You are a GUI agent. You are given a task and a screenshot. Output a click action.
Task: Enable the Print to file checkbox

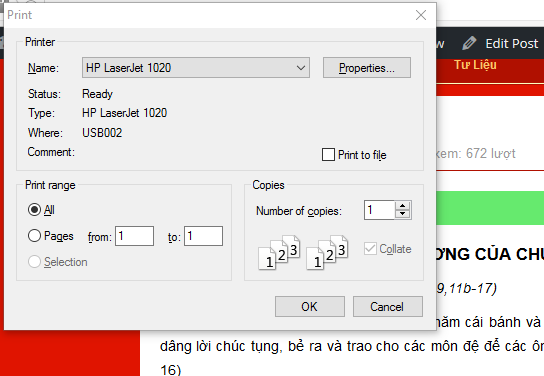pyautogui.click(x=328, y=155)
